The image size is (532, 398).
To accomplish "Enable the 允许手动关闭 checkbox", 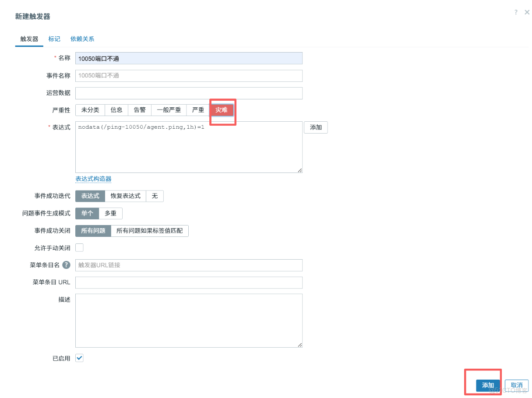I will pos(79,248).
